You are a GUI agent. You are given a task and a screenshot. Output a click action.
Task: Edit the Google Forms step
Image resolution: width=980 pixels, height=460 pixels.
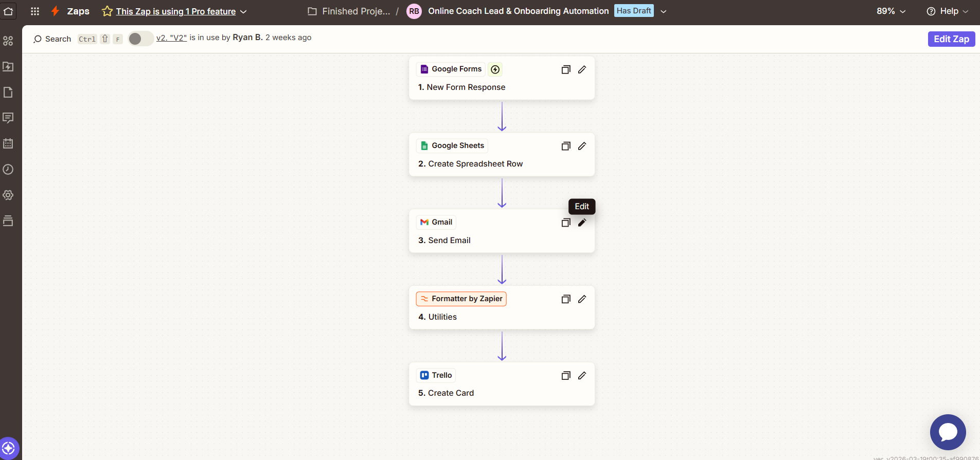(582, 69)
